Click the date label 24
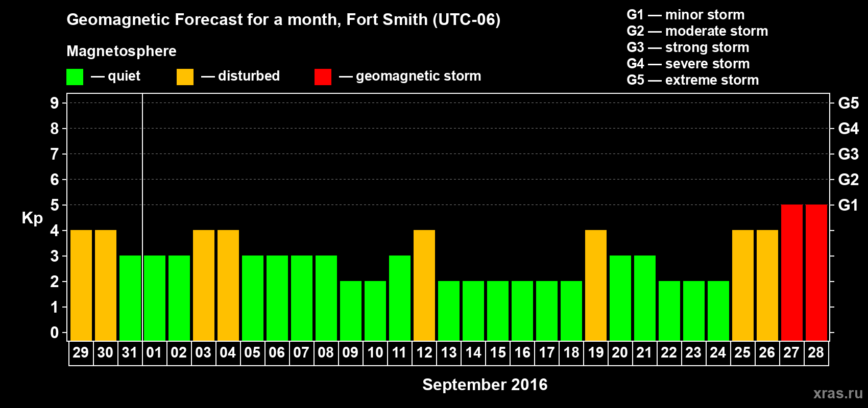The width and height of the screenshot is (868, 408). 718,353
